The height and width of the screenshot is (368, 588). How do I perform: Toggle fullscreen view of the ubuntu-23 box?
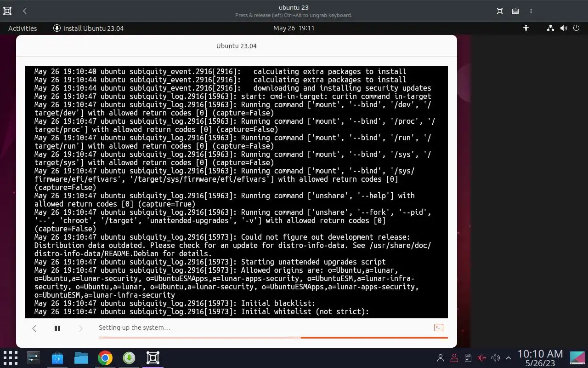click(x=500, y=11)
